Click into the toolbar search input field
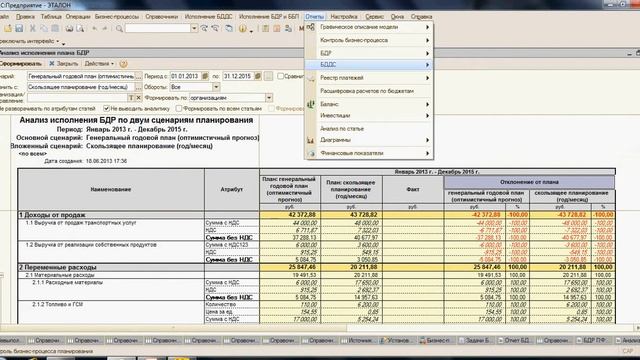640x360 pixels. [158, 29]
